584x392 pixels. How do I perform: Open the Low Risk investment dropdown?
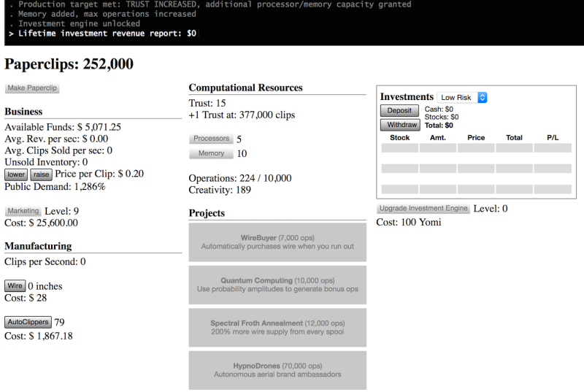click(x=462, y=98)
